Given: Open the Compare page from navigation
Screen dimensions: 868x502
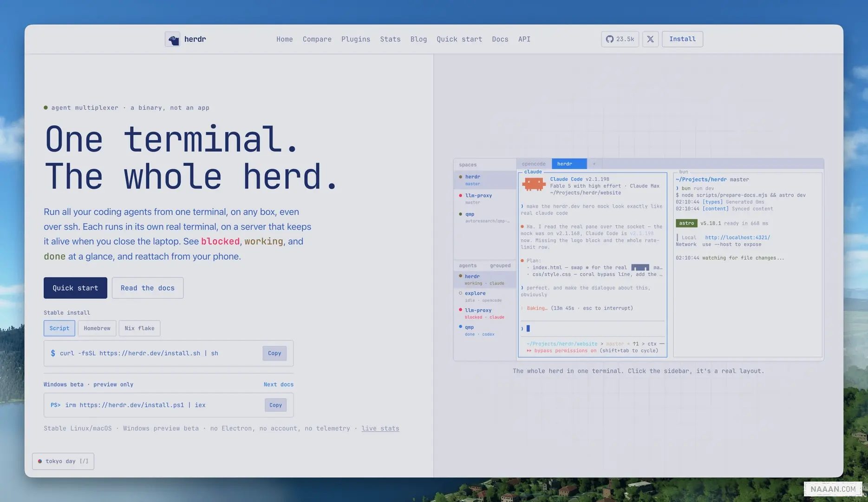Looking at the screenshot, I should pos(317,39).
